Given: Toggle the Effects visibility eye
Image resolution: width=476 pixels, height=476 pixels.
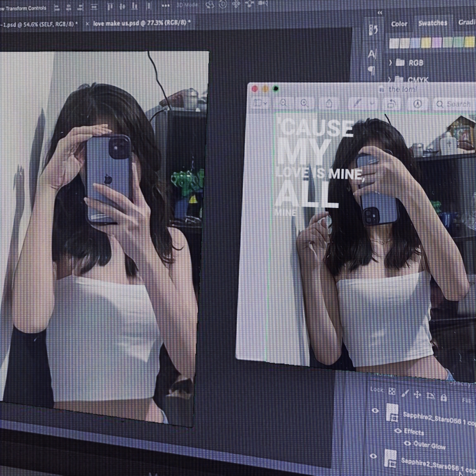Looking at the screenshot, I should tap(398, 431).
